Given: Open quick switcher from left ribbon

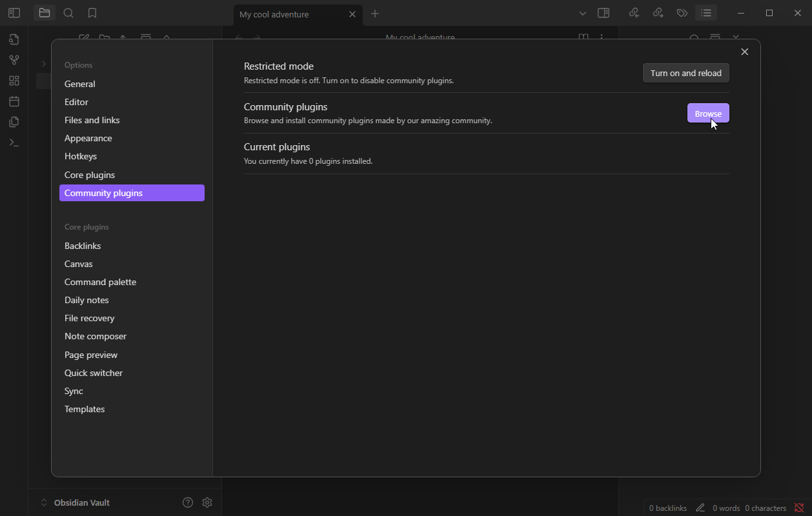Looking at the screenshot, I should pos(14,39).
